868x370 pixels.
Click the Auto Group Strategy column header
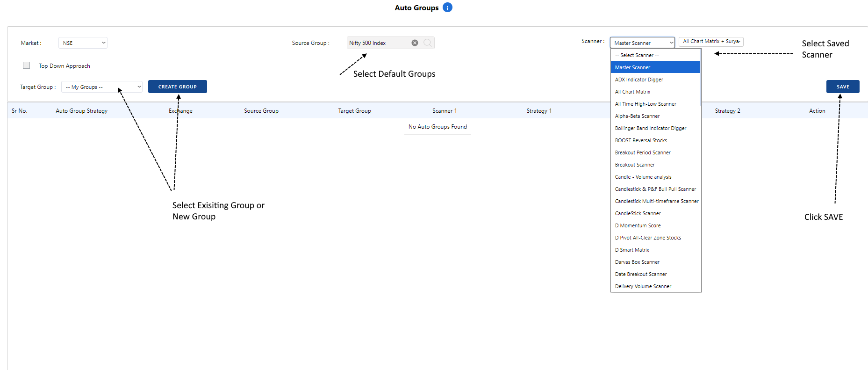point(82,111)
